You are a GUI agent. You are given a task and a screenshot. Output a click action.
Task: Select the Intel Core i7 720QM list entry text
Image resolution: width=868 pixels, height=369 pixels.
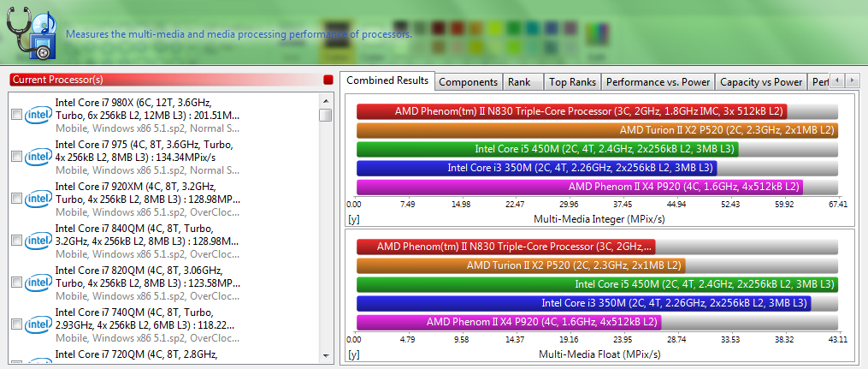pyautogui.click(x=139, y=354)
